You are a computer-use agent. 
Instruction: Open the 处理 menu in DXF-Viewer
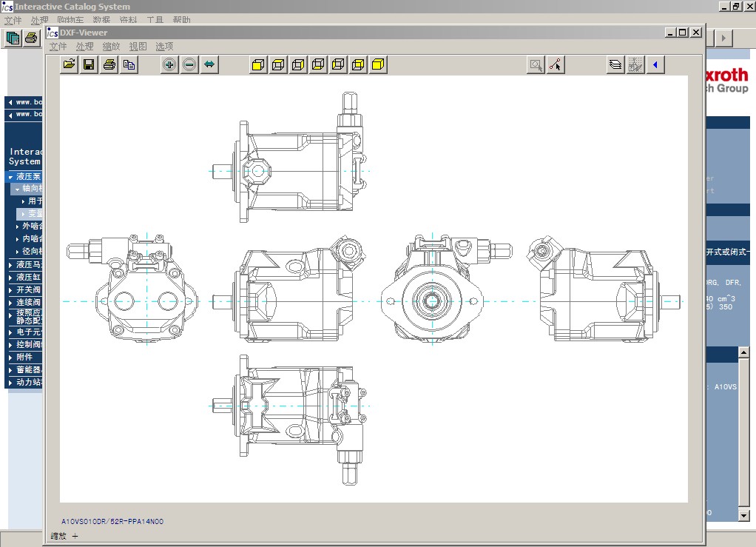tap(84, 47)
